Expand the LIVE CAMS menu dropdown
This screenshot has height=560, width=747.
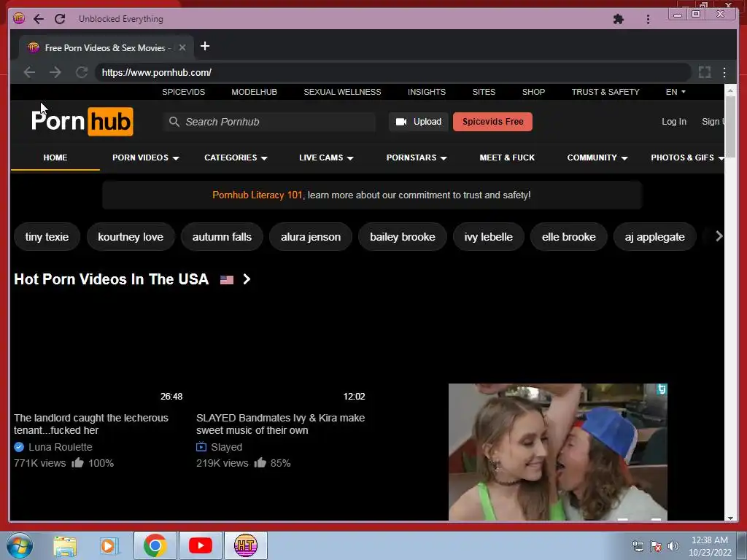tap(326, 157)
